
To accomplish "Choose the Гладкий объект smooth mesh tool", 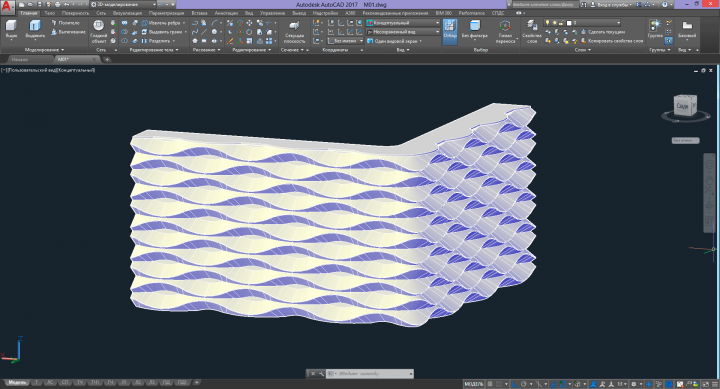I will [99, 31].
